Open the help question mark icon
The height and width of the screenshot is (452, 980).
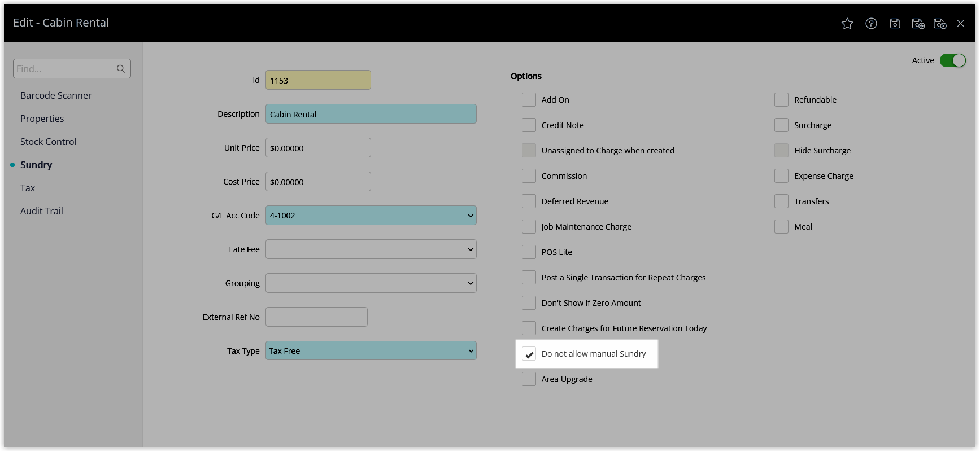pos(871,23)
